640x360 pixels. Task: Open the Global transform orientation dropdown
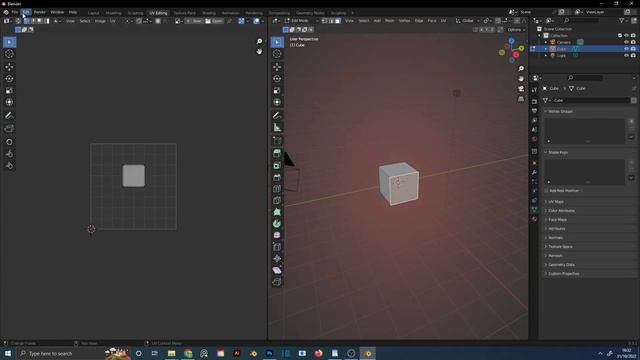468,21
